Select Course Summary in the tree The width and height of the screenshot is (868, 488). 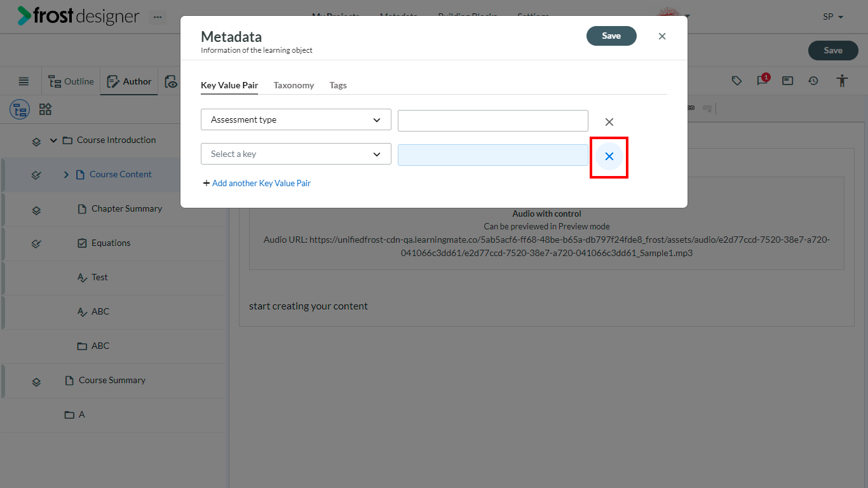(112, 380)
